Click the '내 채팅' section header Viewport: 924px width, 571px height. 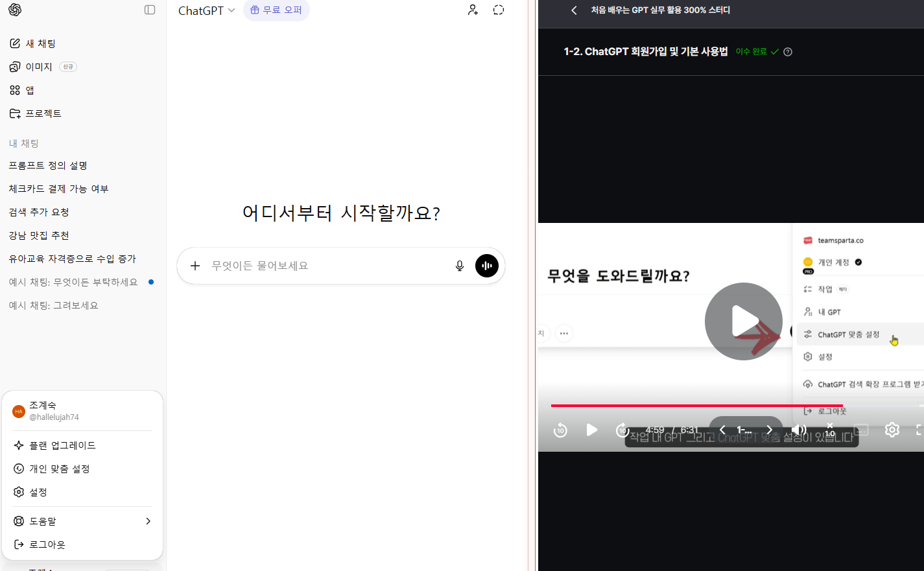[24, 143]
